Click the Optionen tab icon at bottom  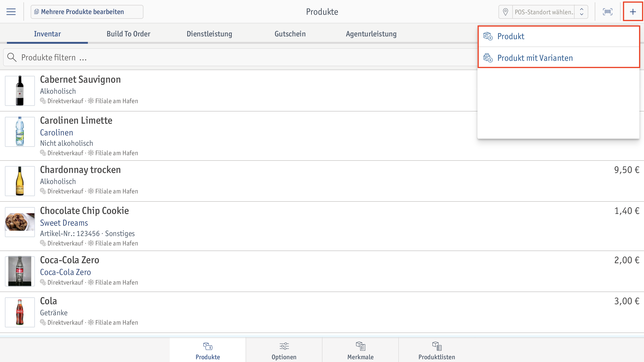284,347
